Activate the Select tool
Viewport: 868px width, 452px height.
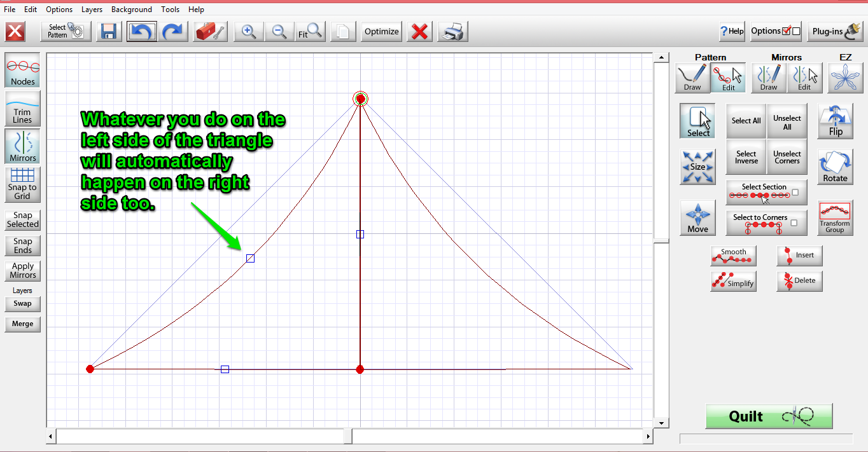pyautogui.click(x=698, y=121)
